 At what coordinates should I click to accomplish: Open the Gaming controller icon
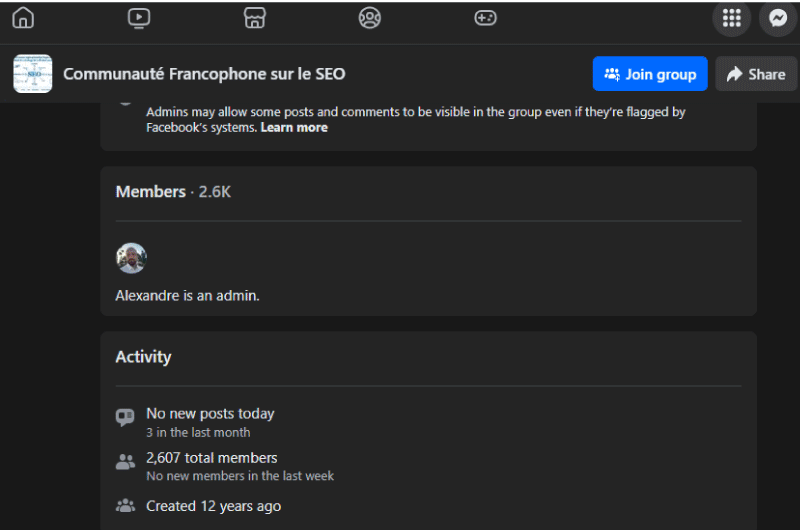pyautogui.click(x=485, y=18)
